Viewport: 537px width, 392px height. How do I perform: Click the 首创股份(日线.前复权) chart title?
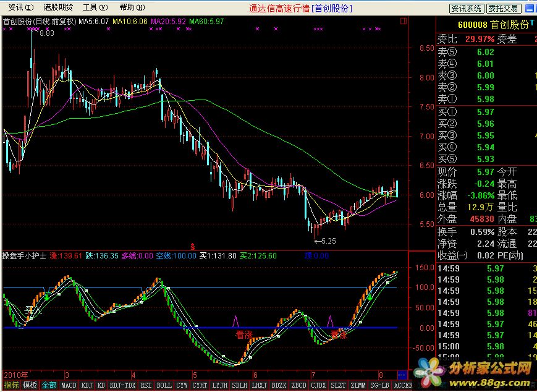tap(40, 22)
